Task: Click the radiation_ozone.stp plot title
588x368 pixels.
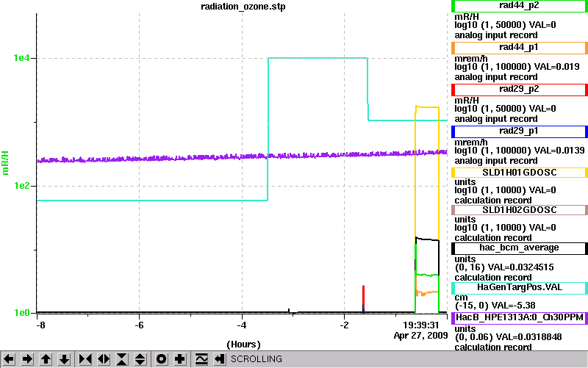Action: coord(243,7)
